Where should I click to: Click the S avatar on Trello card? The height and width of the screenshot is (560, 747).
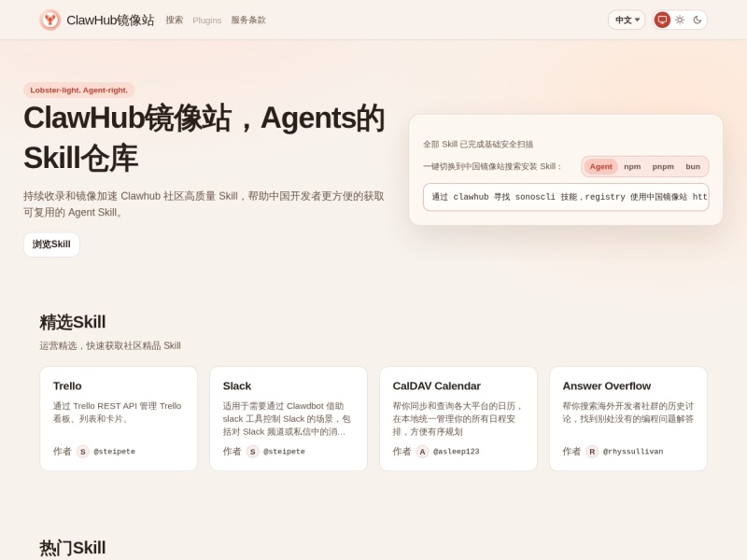coord(83,452)
